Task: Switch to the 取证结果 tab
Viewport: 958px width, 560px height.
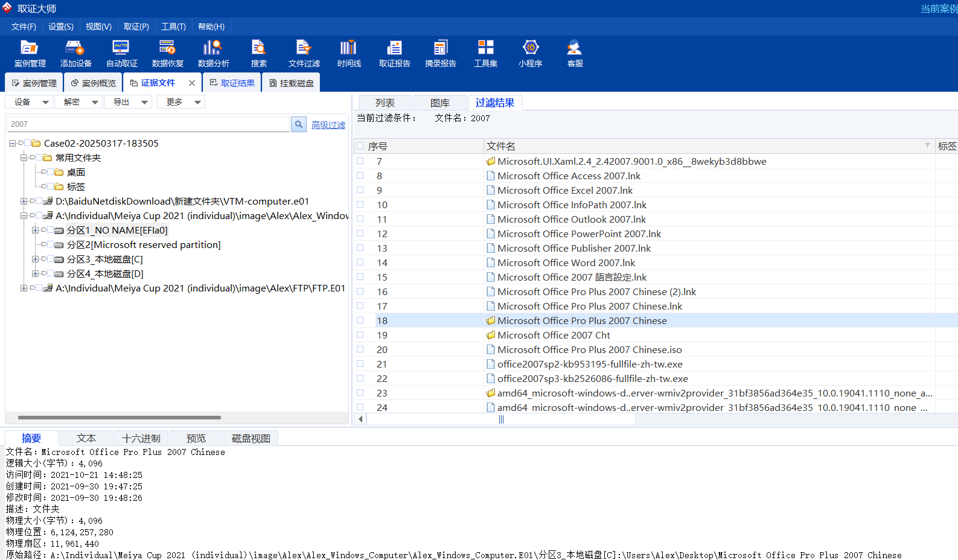Action: point(232,83)
